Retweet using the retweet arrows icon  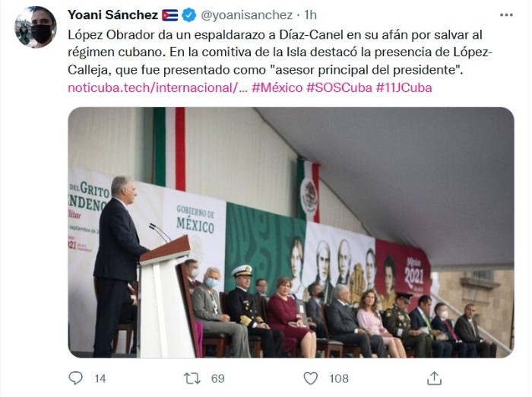[x=193, y=378]
